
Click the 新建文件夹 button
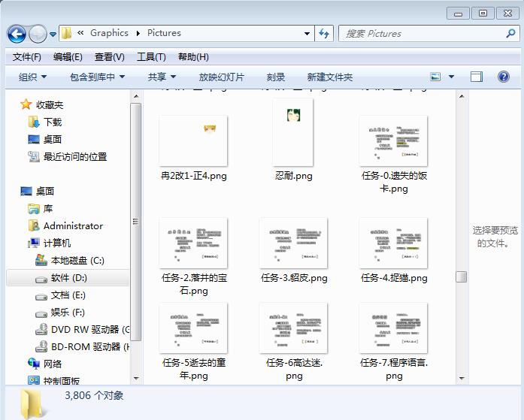click(330, 77)
